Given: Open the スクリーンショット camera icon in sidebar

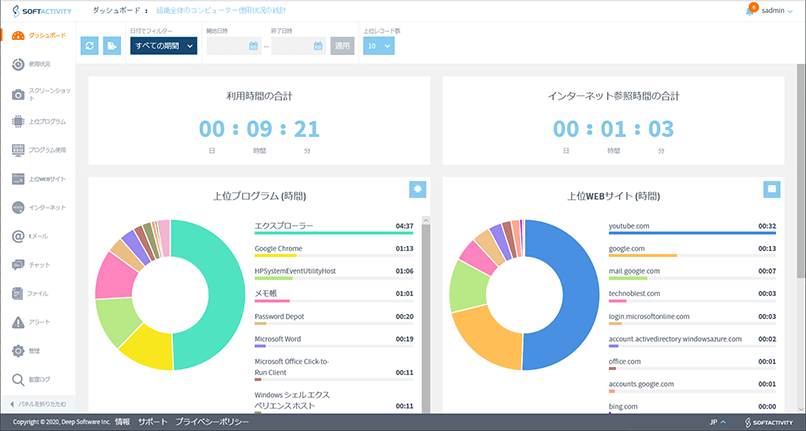Looking at the screenshot, I should point(18,94).
